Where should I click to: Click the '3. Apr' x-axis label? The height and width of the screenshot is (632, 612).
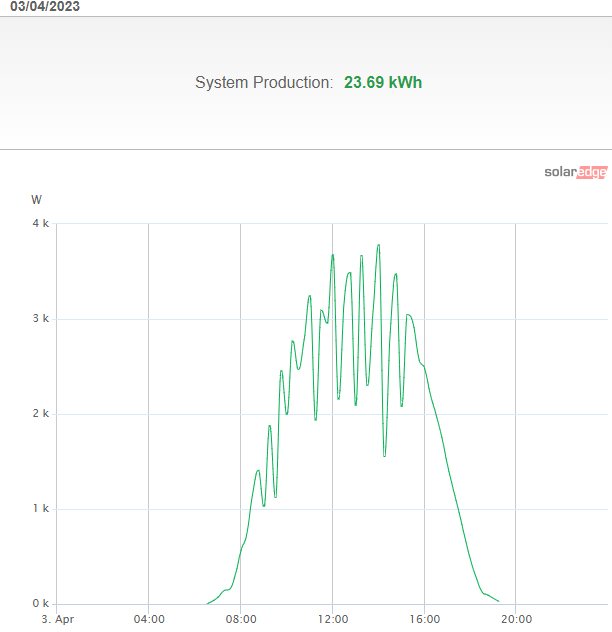tap(58, 619)
